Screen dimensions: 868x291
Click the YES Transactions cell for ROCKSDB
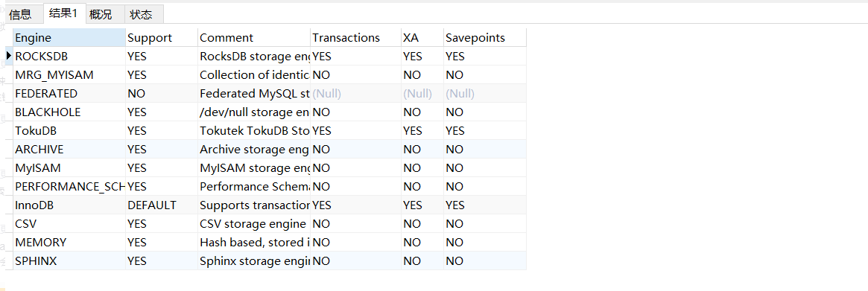tap(356, 57)
